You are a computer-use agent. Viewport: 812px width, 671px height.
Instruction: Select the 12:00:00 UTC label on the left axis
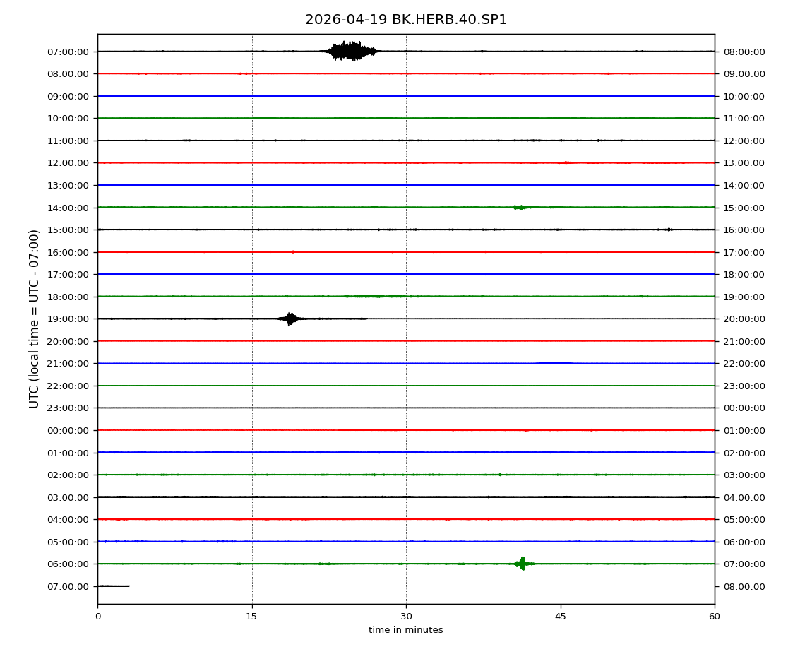(68, 162)
